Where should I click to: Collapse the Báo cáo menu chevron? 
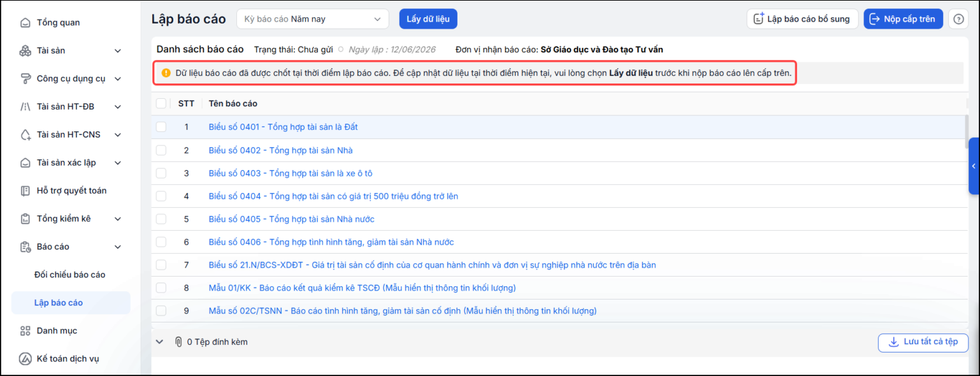coord(118,247)
